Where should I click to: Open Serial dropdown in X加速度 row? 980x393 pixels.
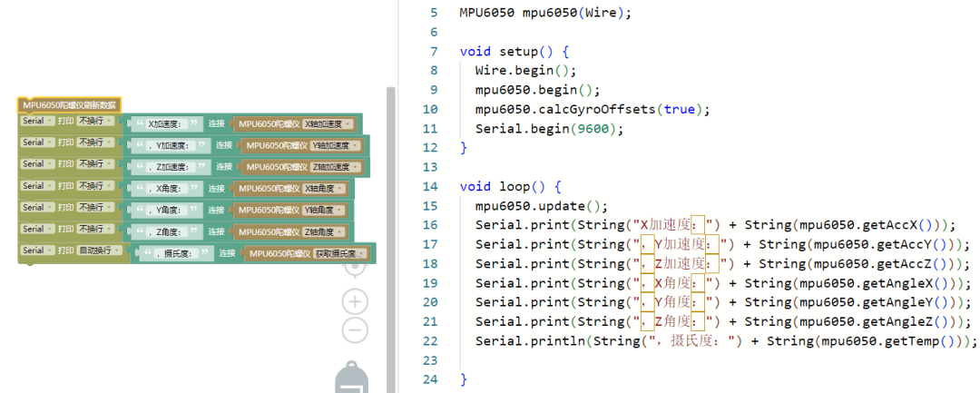[37, 121]
